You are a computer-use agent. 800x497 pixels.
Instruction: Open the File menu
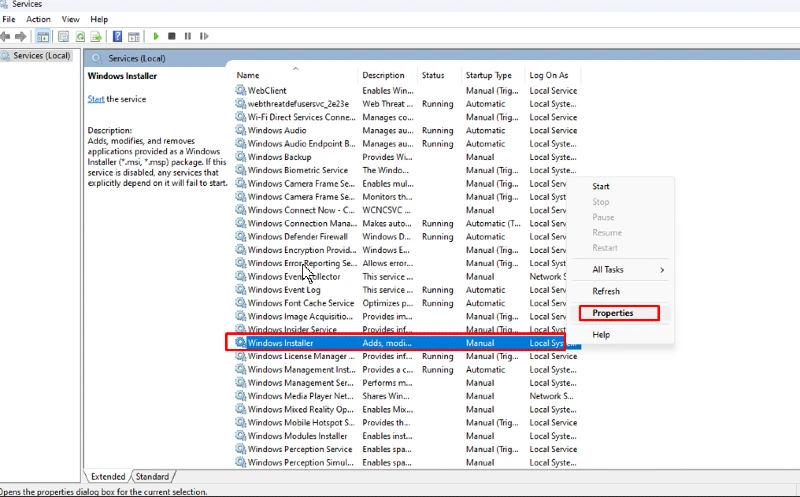coord(9,19)
